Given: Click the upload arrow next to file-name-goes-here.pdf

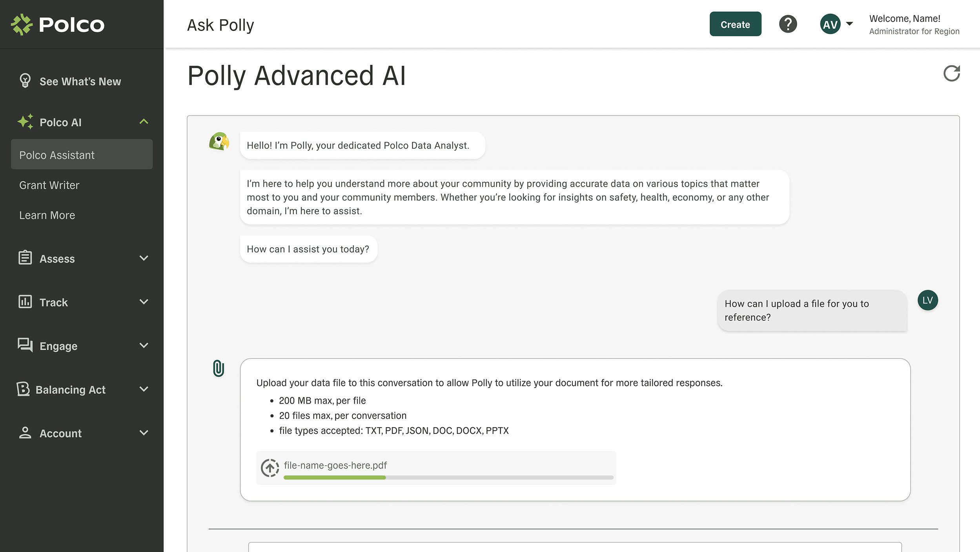Looking at the screenshot, I should click(x=270, y=467).
